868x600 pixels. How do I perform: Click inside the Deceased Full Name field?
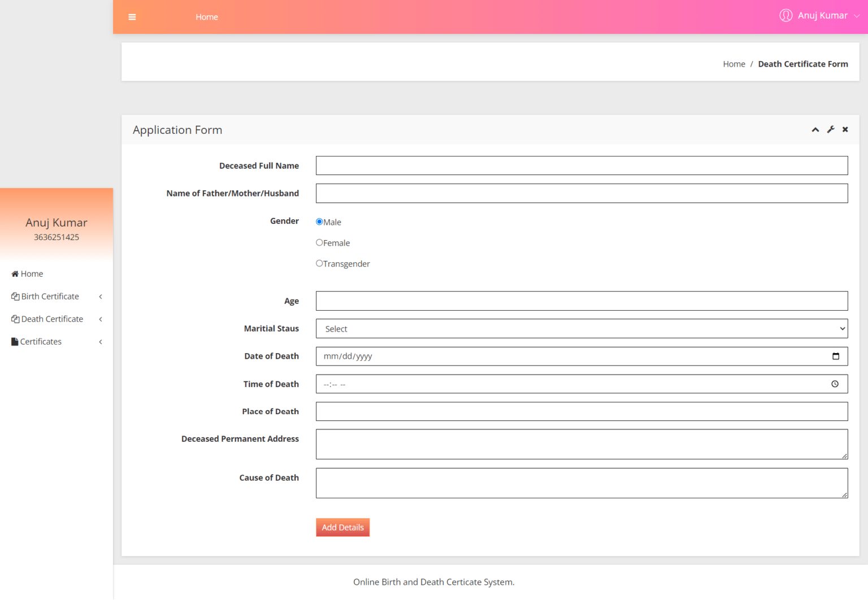click(x=581, y=165)
